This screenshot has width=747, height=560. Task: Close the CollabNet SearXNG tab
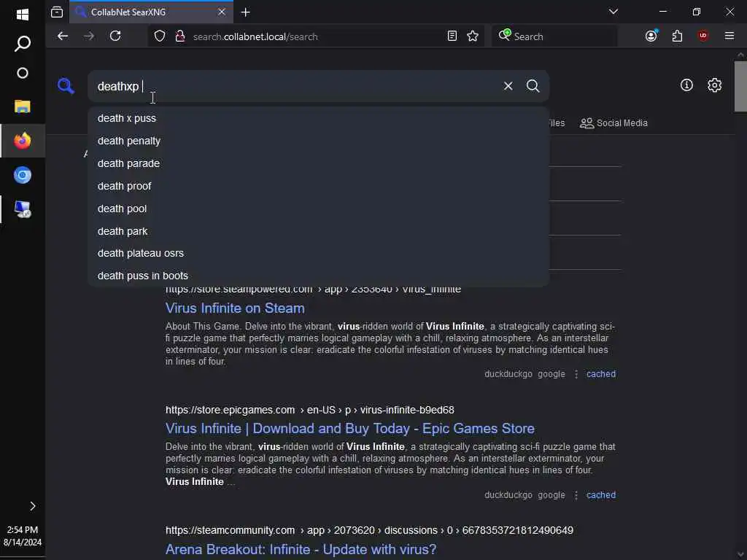pyautogui.click(x=222, y=12)
